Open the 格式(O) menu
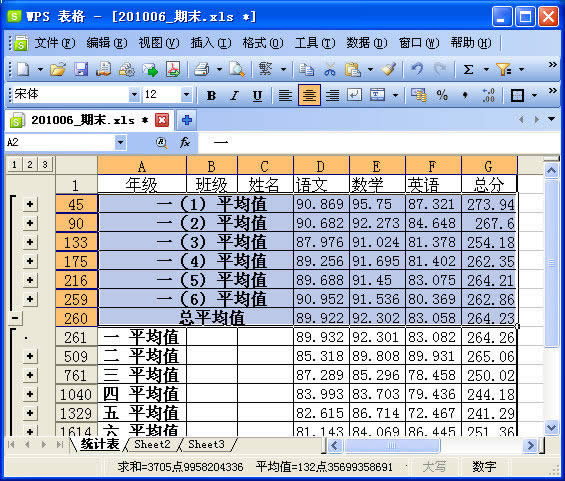Screen dimensions: 565x481 (263, 43)
